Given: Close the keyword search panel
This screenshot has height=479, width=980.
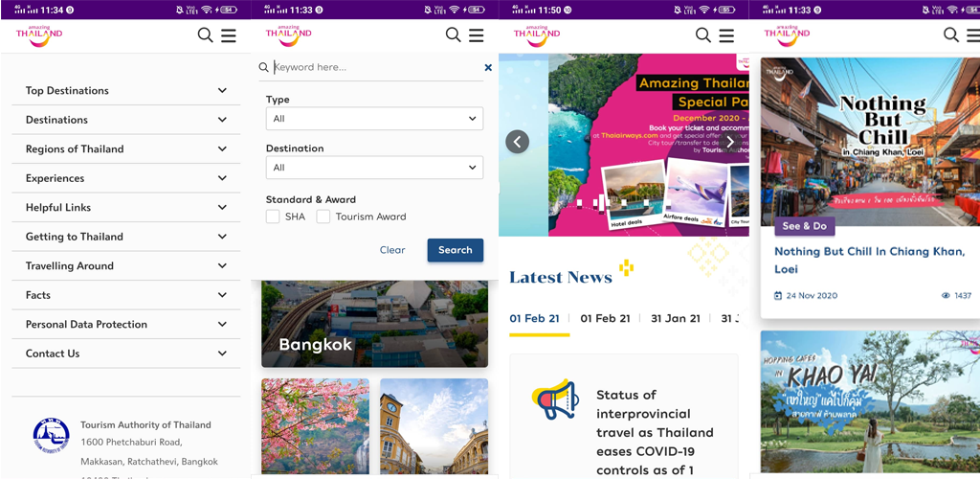Looking at the screenshot, I should [488, 67].
